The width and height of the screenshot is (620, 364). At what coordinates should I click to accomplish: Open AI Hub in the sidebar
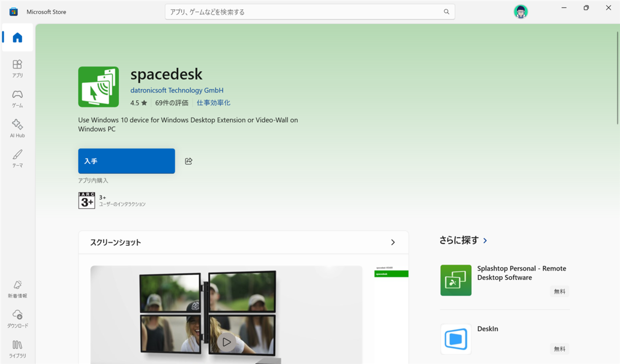click(18, 128)
